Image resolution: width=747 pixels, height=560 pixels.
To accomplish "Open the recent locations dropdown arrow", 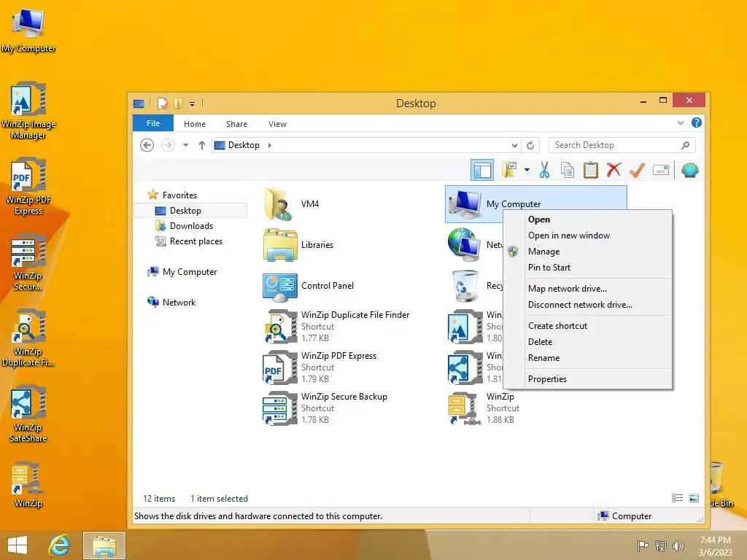I will (185, 145).
